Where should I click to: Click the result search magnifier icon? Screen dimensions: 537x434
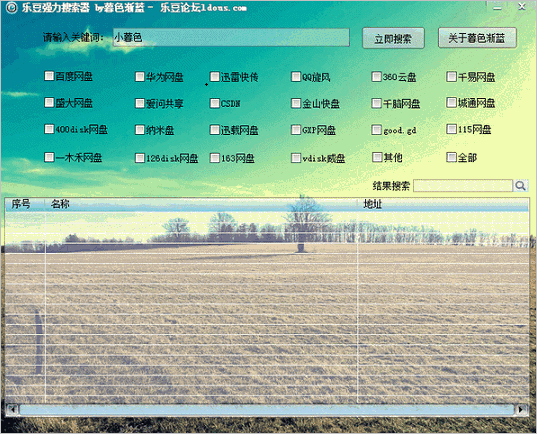[x=520, y=186]
